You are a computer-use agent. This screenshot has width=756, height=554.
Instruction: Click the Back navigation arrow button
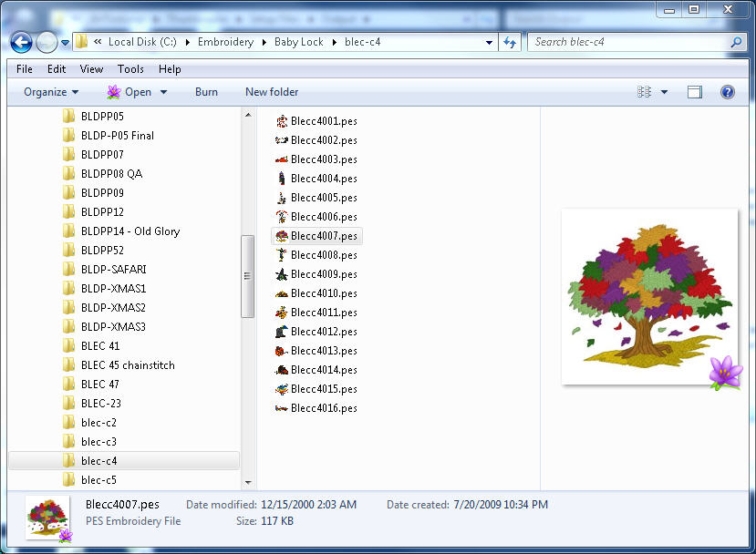(x=22, y=42)
